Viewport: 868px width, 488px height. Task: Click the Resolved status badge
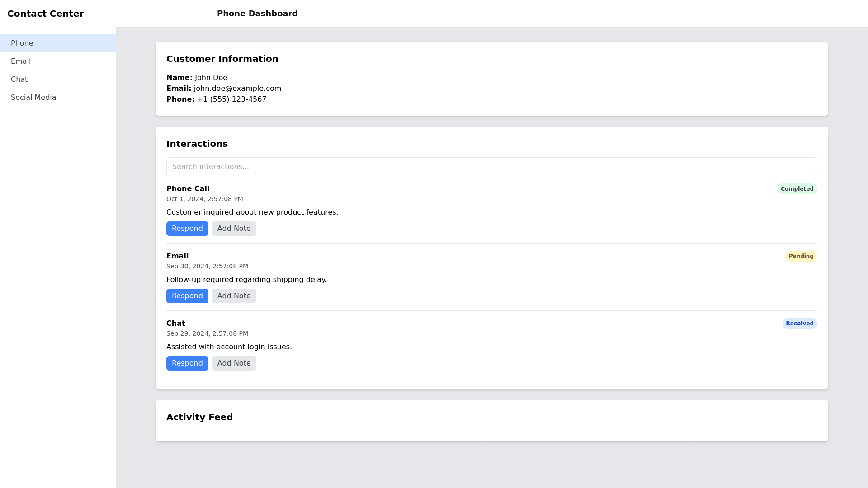(x=799, y=324)
